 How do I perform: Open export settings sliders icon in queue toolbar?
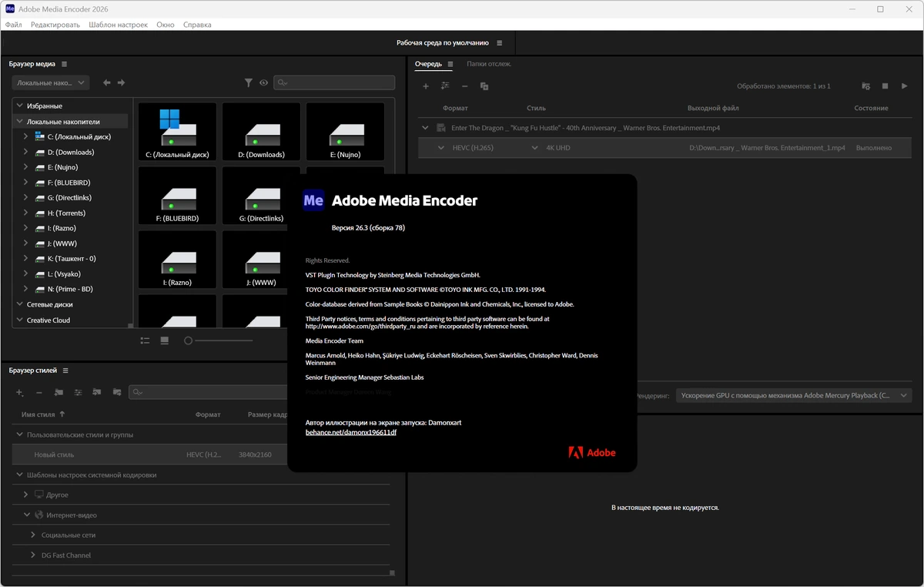click(445, 86)
